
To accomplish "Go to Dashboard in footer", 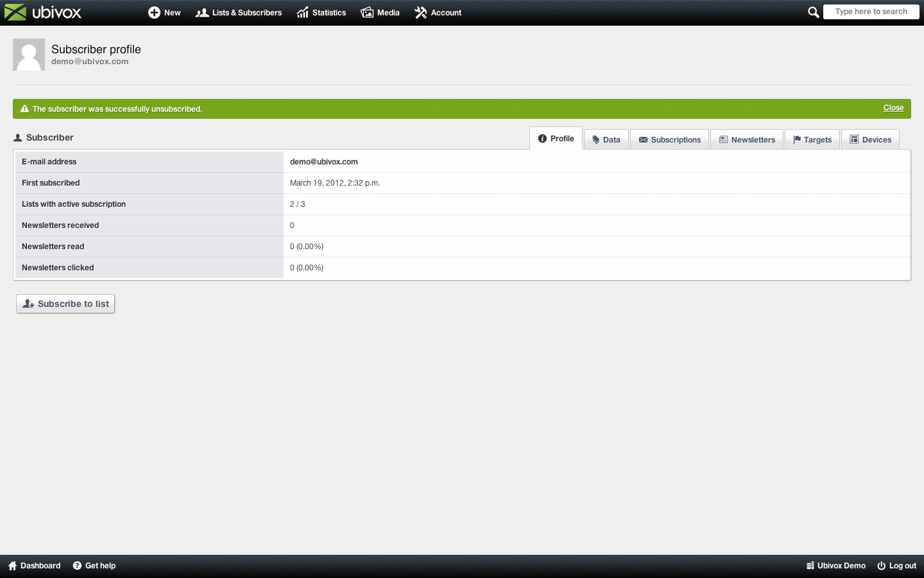I will tap(34, 566).
